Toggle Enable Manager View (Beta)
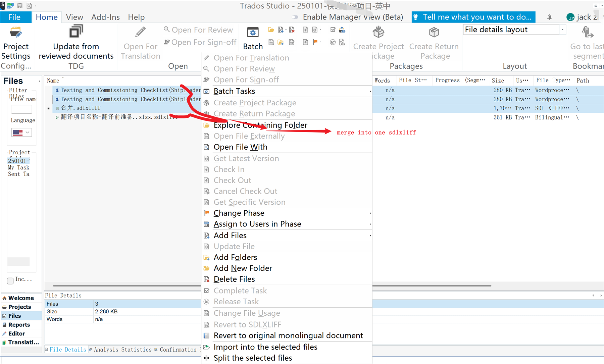This screenshot has height=364, width=604. pyautogui.click(x=295, y=17)
